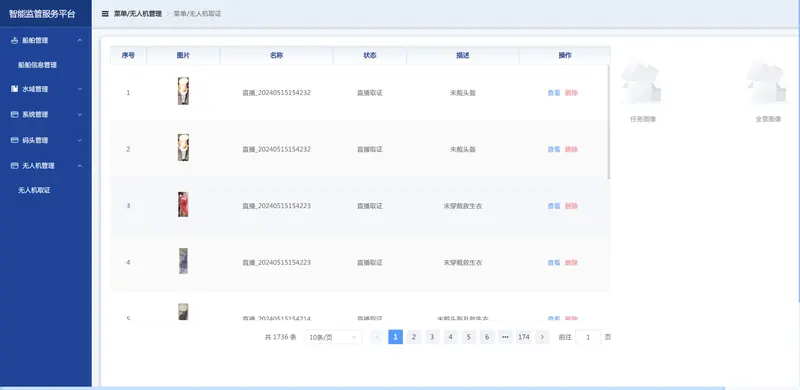This screenshot has height=390, width=800.
Task: Click the icon beside 系统管理
Action: click(x=14, y=114)
